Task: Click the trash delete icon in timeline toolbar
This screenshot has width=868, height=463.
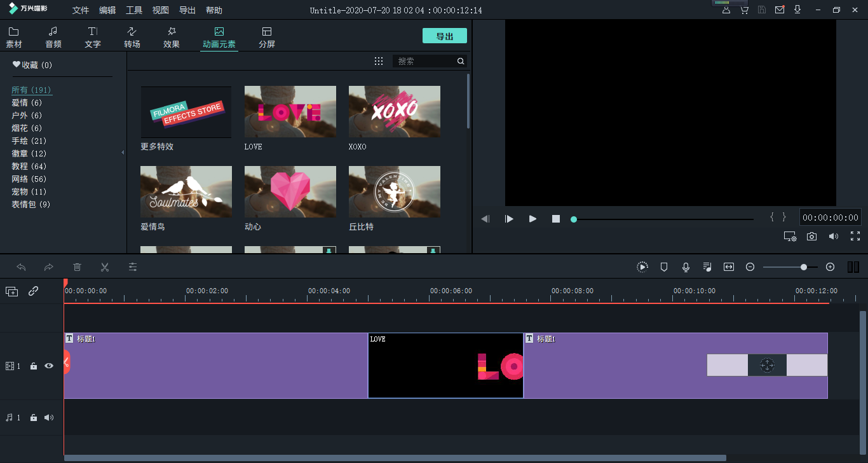Action: pos(77,267)
